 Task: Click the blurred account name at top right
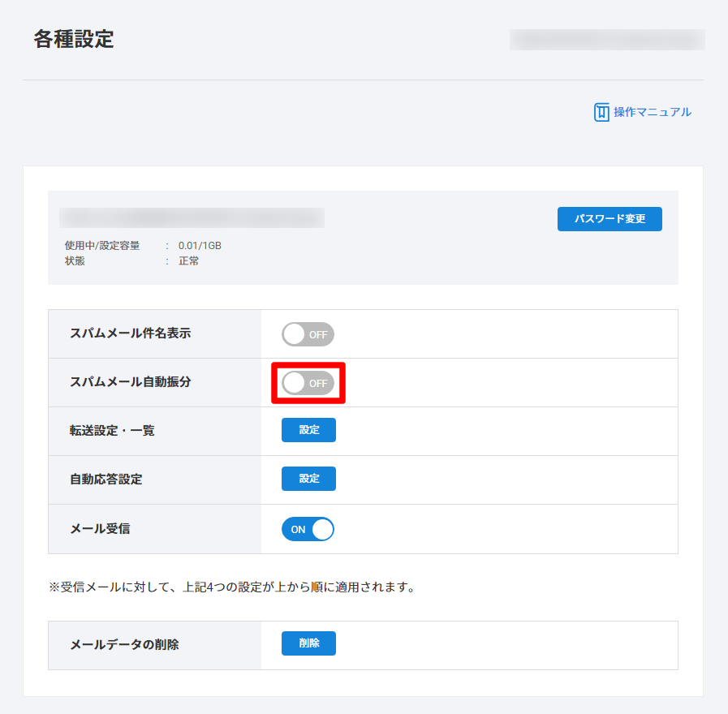click(606, 40)
